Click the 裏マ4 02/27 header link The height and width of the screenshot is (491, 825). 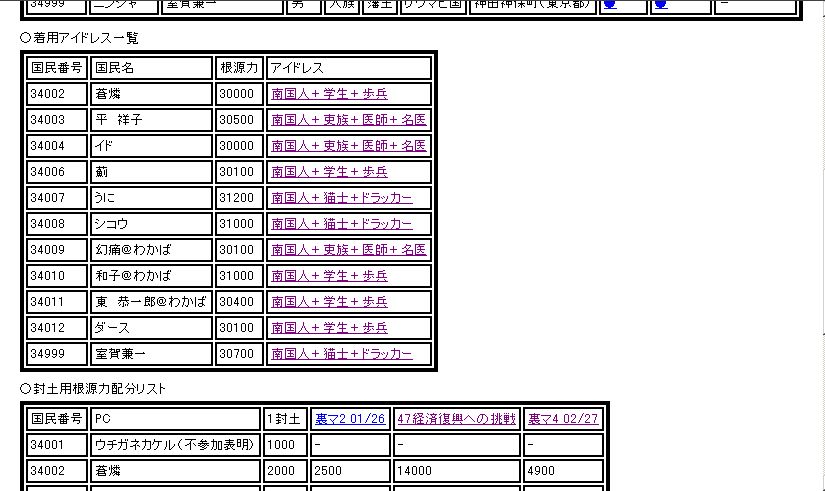[563, 419]
